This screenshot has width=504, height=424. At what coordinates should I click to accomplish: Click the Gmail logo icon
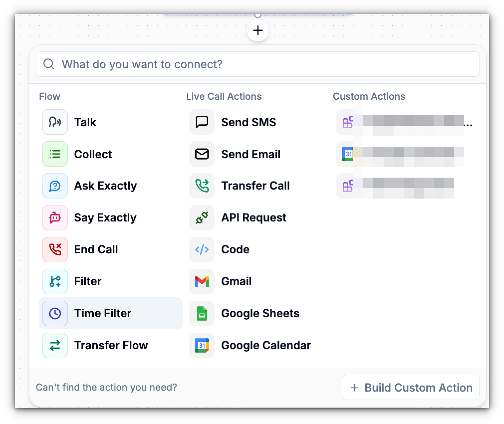[x=202, y=281]
